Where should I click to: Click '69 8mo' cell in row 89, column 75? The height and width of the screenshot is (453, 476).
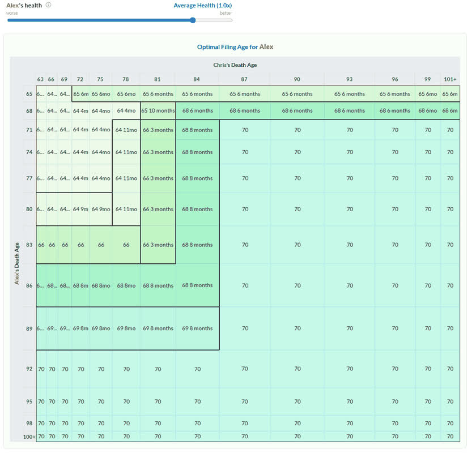click(x=101, y=328)
